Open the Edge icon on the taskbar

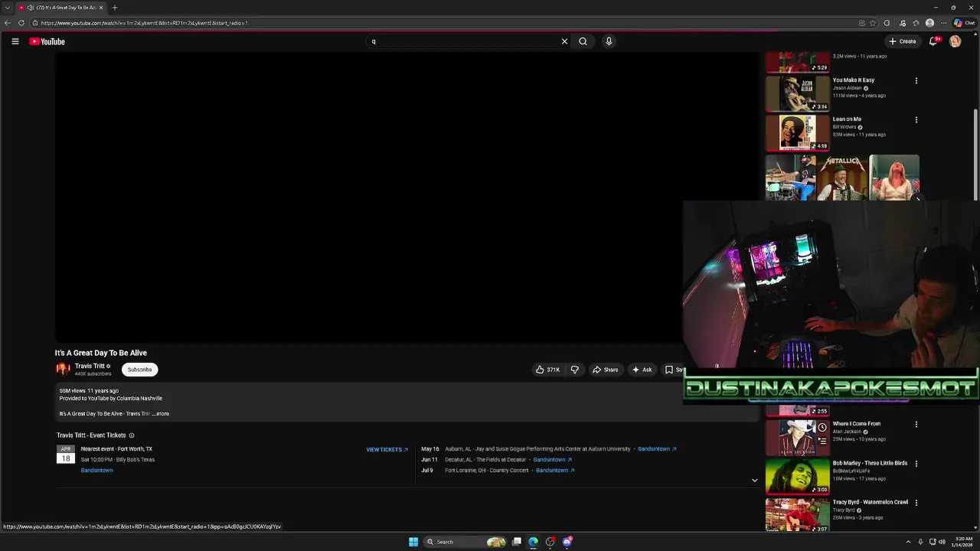pyautogui.click(x=533, y=542)
